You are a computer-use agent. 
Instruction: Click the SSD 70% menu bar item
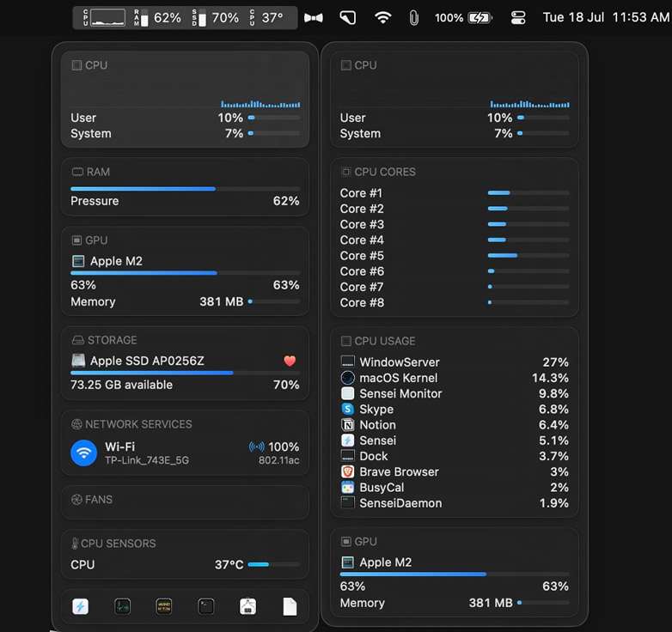[216, 17]
